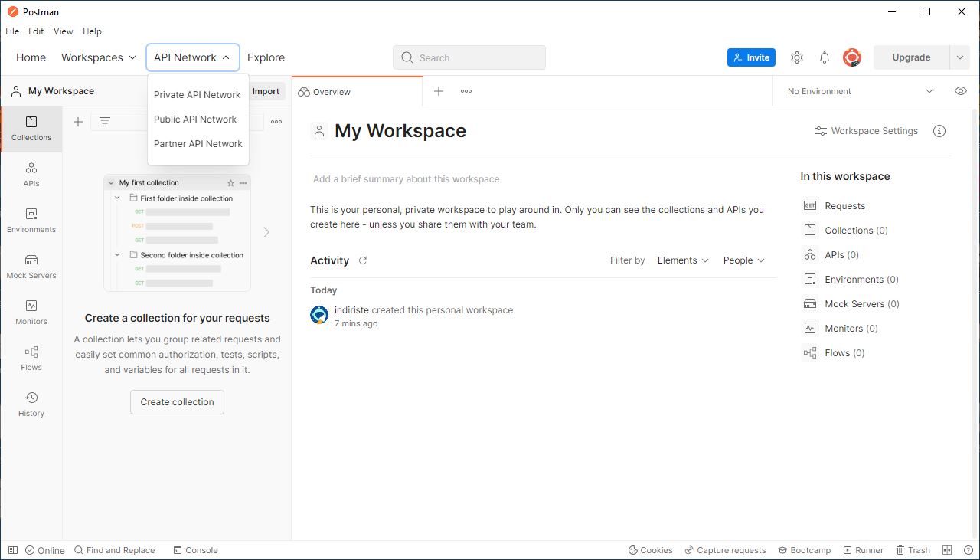The image size is (980, 560).
Task: Click the Invite button
Action: (751, 57)
